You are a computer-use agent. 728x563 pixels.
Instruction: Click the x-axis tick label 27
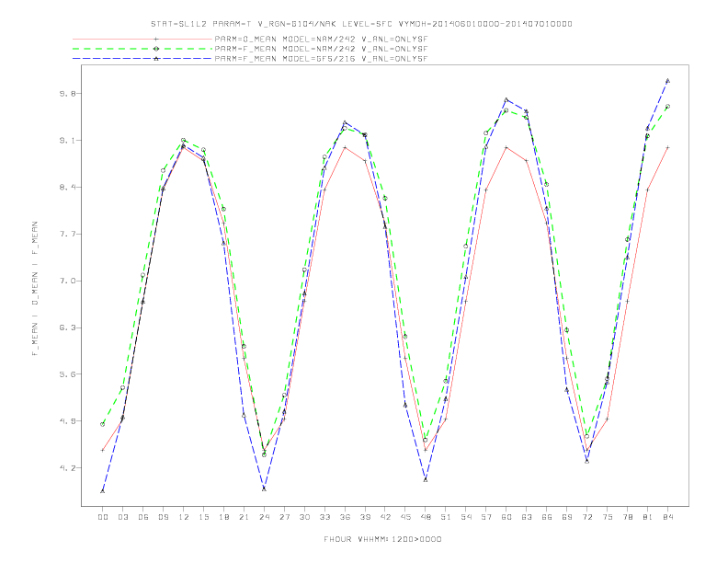pyautogui.click(x=284, y=517)
